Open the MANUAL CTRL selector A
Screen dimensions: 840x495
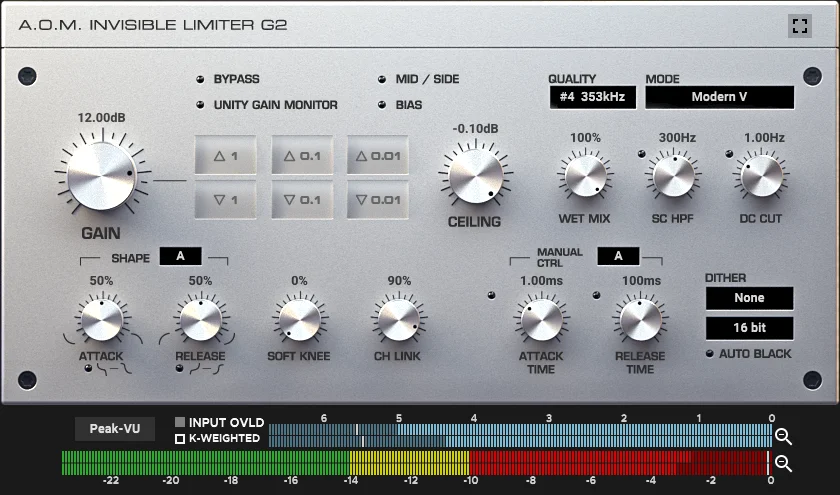tap(618, 256)
